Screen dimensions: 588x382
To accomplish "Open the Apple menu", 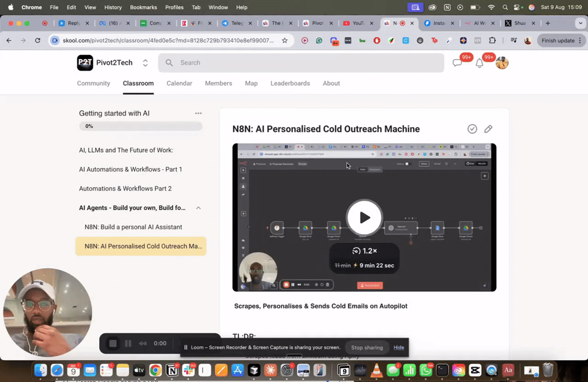I will pos(10,7).
